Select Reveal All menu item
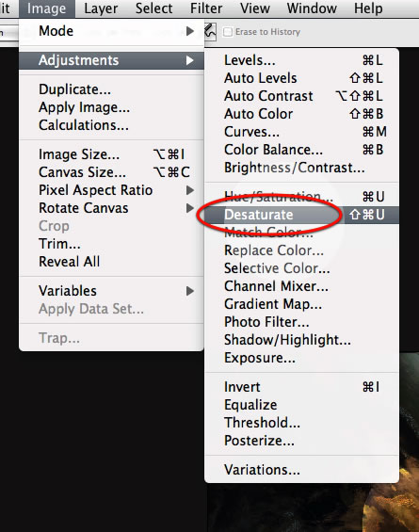419x532 pixels. click(x=111, y=262)
